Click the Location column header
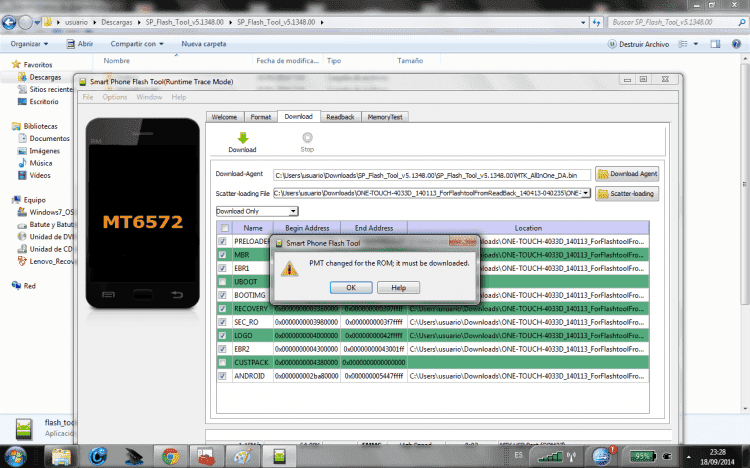Image resolution: width=750 pixels, height=468 pixels. (528, 228)
